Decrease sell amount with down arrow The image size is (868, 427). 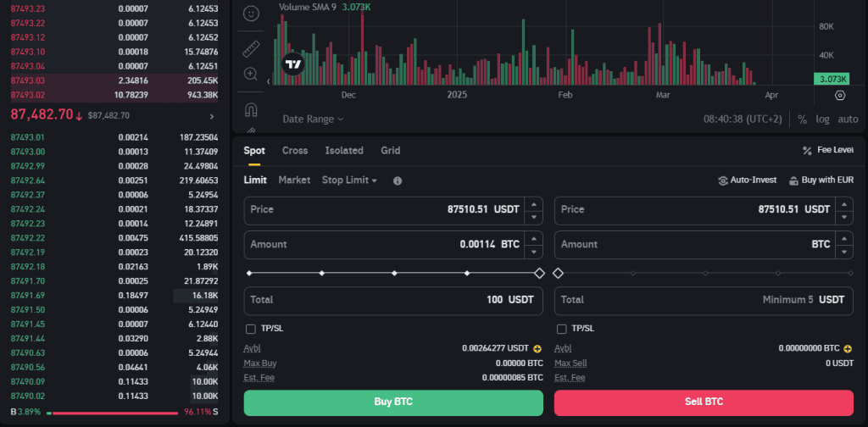pyautogui.click(x=843, y=252)
